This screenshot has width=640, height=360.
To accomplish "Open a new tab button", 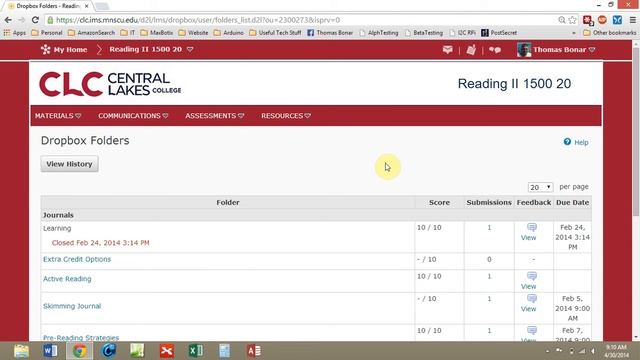I will [x=102, y=6].
